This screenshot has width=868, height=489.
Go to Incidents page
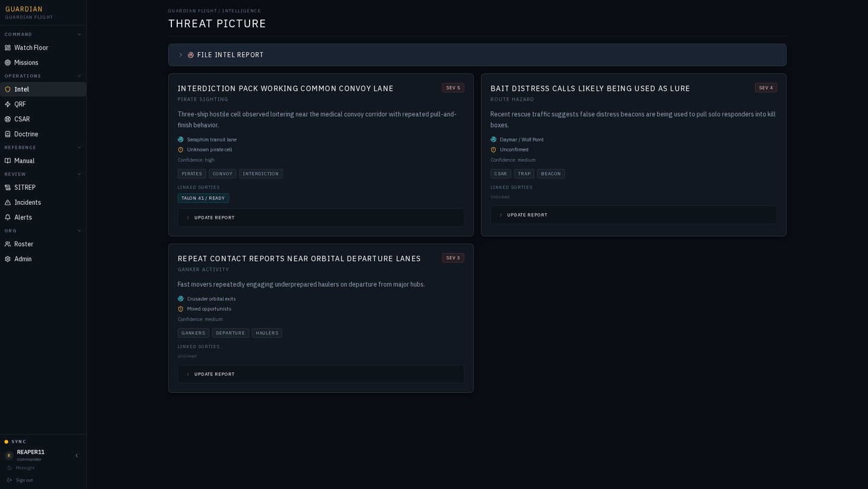coord(43,202)
